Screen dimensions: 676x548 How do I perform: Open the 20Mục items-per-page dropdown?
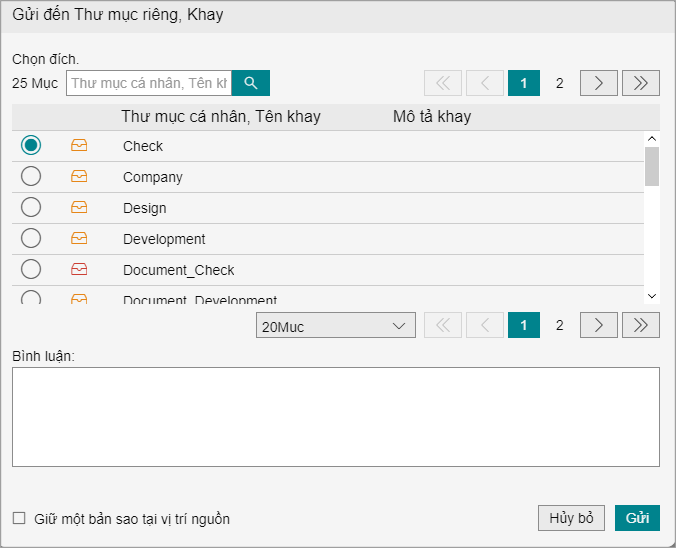tap(336, 326)
